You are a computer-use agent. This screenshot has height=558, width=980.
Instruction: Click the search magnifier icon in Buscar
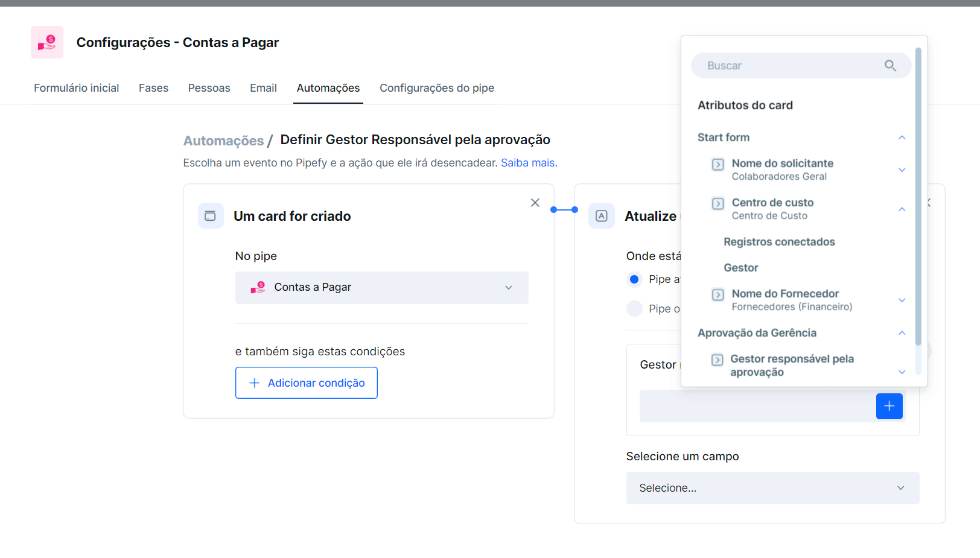pos(890,66)
